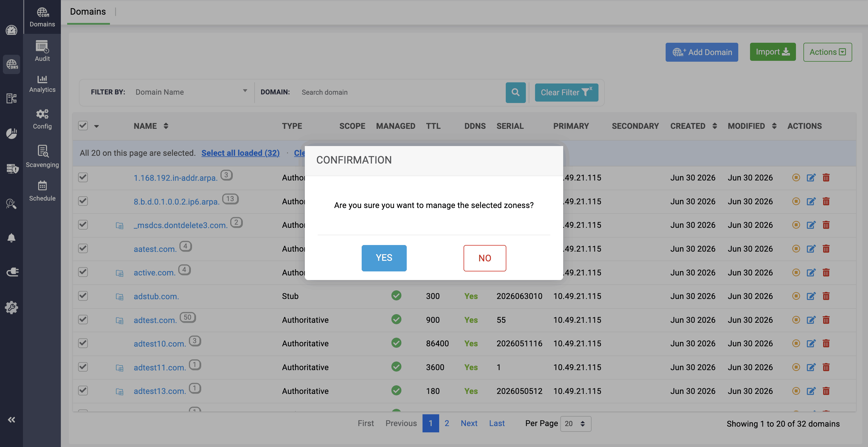The width and height of the screenshot is (868, 447).
Task: Click the edit icon for adtest.com.
Action: point(811,320)
